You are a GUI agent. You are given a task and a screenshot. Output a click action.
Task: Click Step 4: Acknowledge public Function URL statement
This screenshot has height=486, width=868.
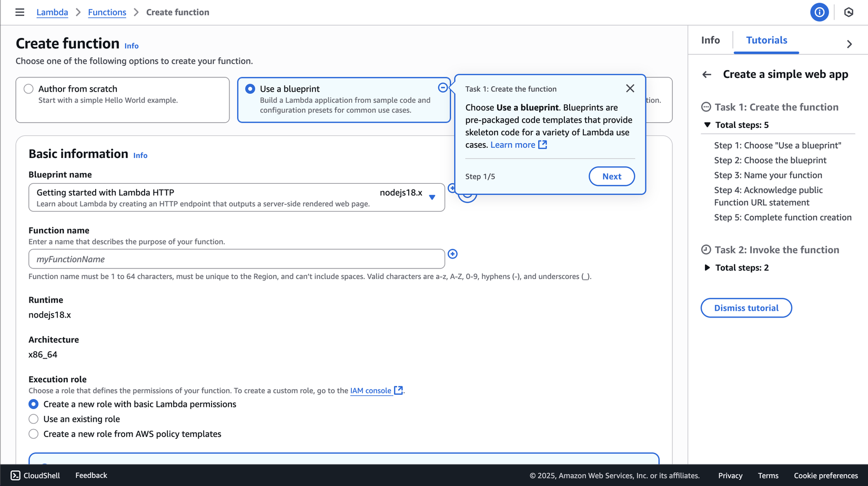[769, 196]
